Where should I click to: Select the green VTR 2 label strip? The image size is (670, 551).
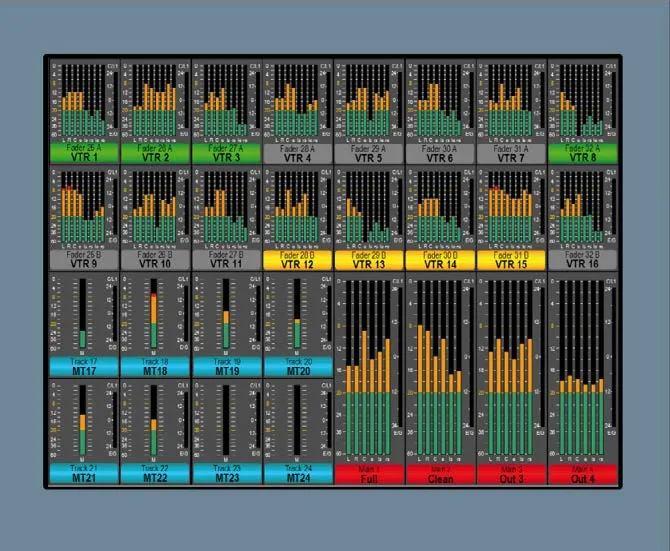tap(155, 153)
